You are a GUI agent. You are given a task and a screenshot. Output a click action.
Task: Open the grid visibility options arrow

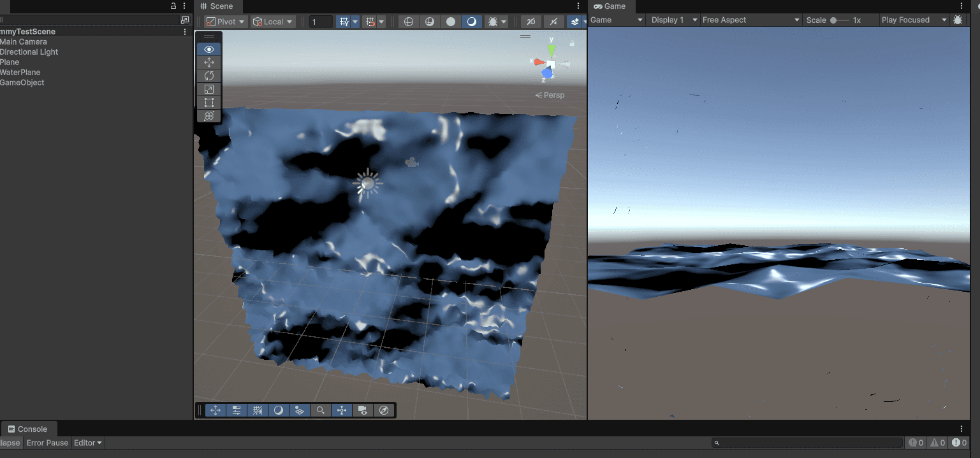coord(355,22)
